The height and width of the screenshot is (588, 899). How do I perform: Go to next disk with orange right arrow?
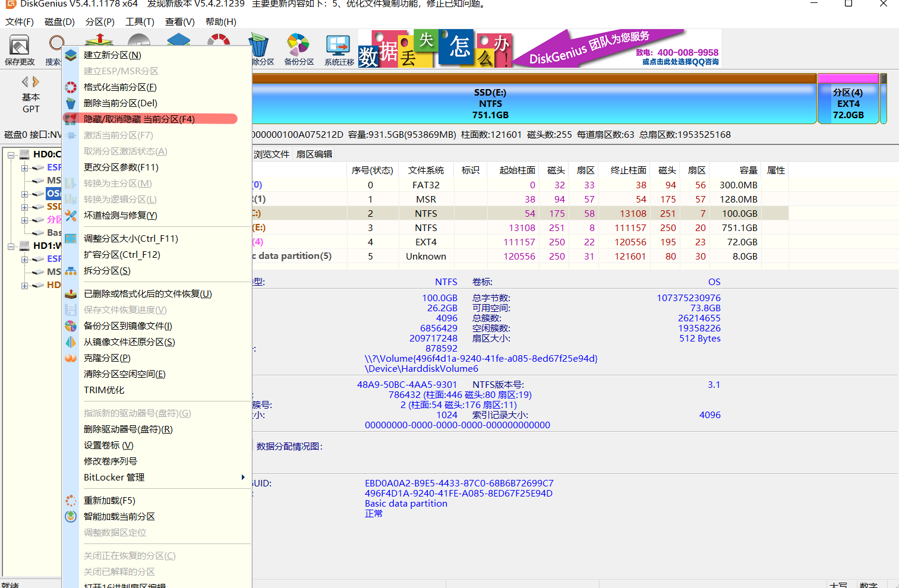coord(36,81)
